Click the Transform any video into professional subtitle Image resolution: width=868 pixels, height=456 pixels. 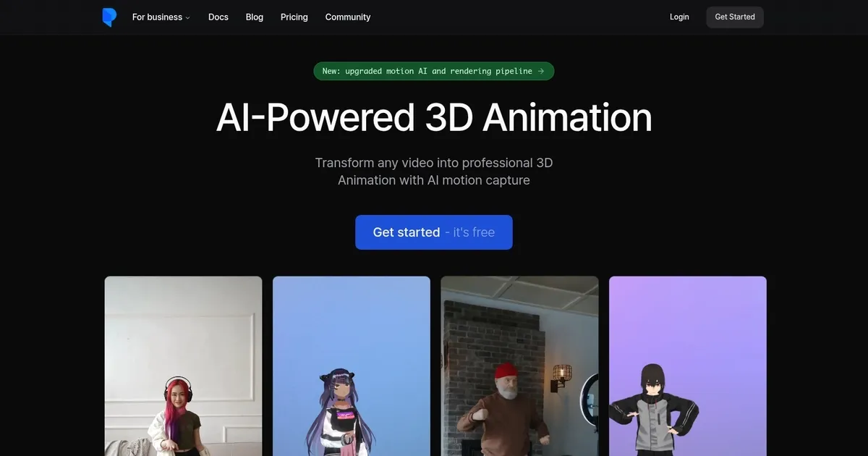pos(434,172)
